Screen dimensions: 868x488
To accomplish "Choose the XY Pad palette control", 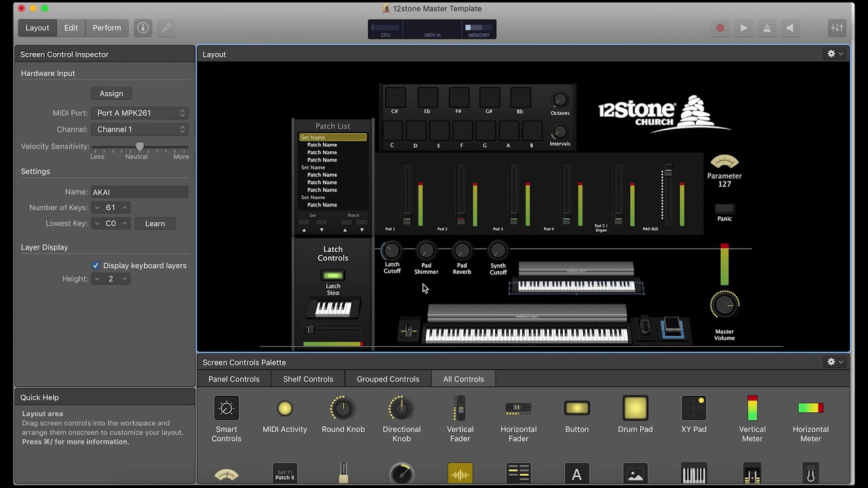I will pos(694,414).
